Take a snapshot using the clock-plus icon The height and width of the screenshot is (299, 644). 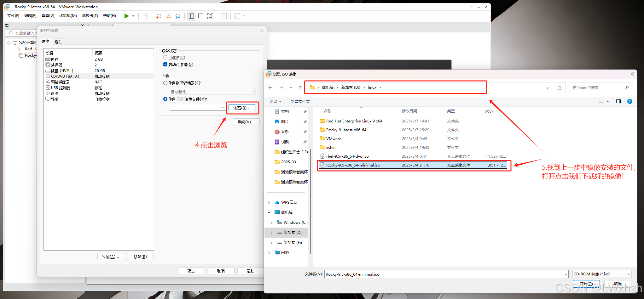[x=159, y=16]
